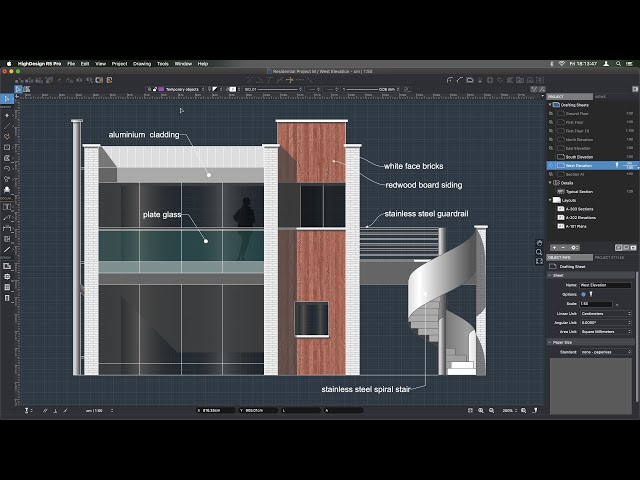Select the Ground Floor sheet

point(577,113)
